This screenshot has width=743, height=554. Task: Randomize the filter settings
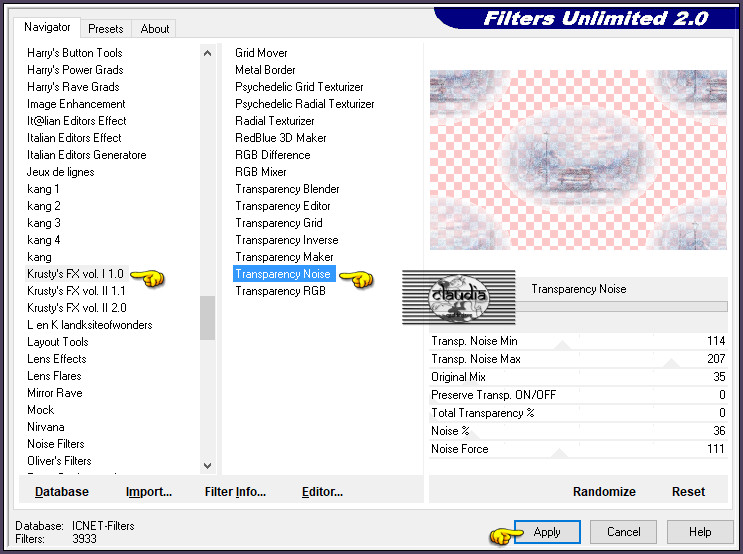click(x=604, y=492)
